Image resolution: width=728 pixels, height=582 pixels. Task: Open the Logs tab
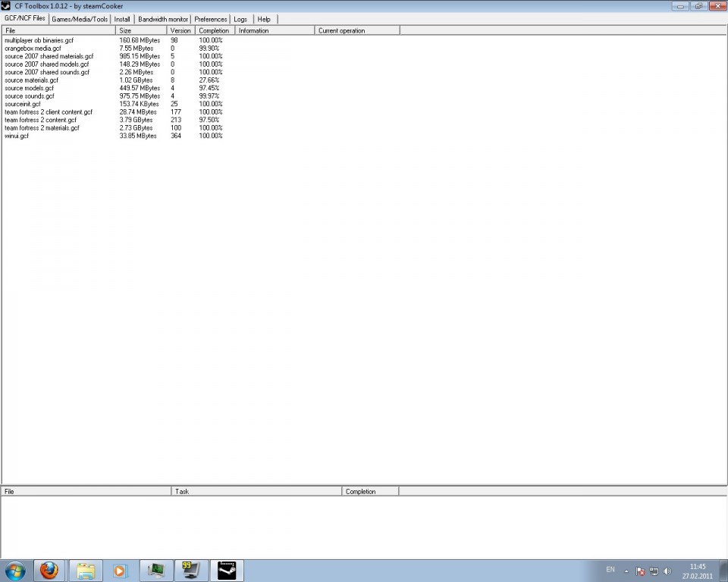click(x=240, y=19)
